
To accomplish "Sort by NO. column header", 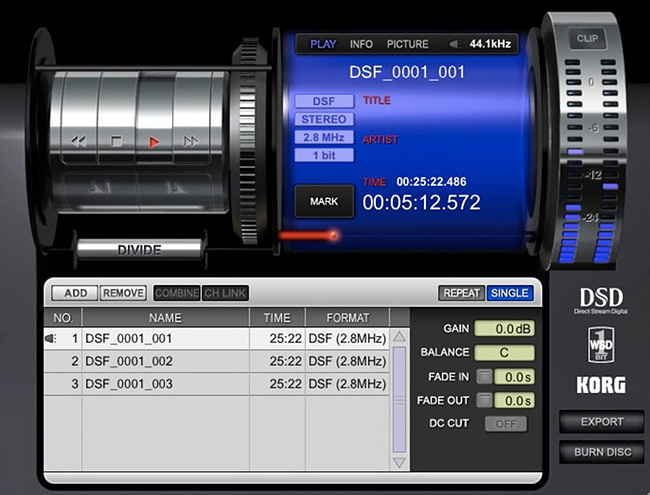I will coord(63,318).
